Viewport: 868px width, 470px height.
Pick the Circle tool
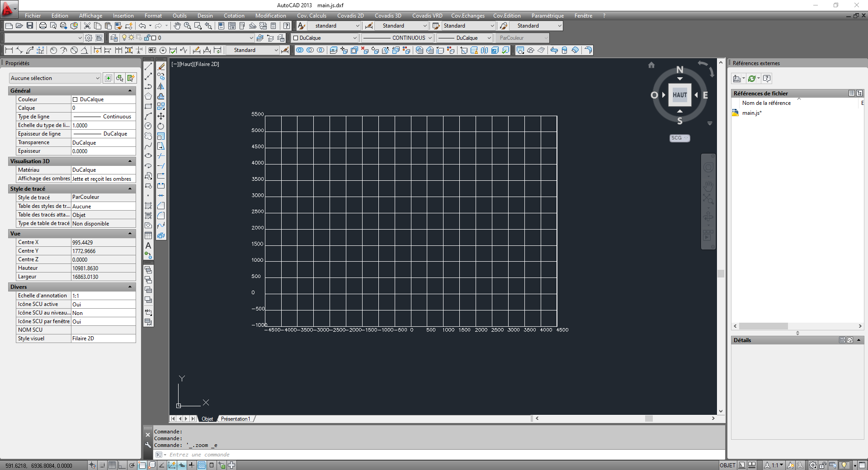click(x=148, y=126)
